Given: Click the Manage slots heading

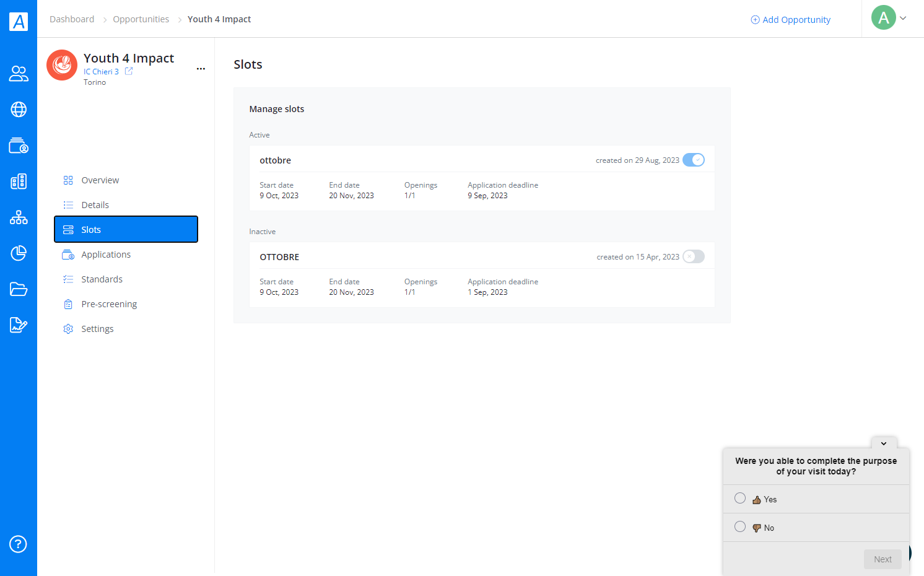Looking at the screenshot, I should click(x=277, y=109).
